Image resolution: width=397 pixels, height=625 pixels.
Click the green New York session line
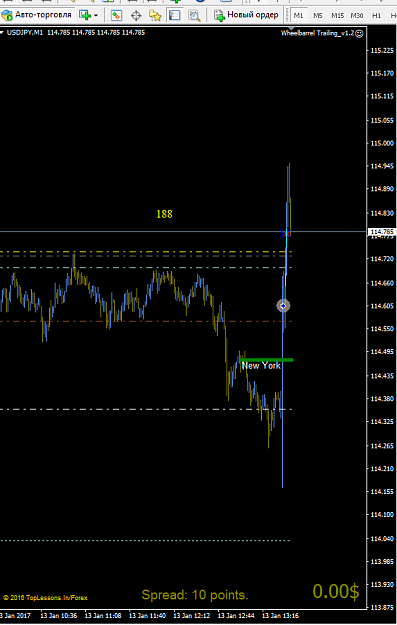266,360
